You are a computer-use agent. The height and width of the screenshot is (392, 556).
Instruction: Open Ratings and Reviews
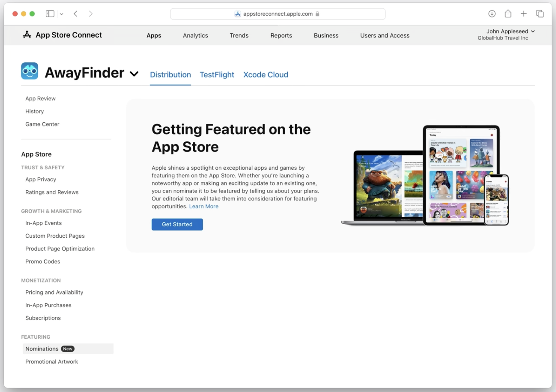click(x=52, y=192)
